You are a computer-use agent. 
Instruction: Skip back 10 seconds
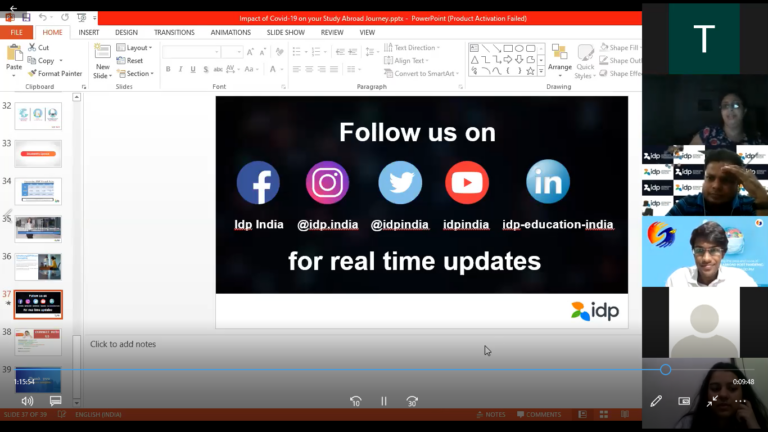(356, 401)
